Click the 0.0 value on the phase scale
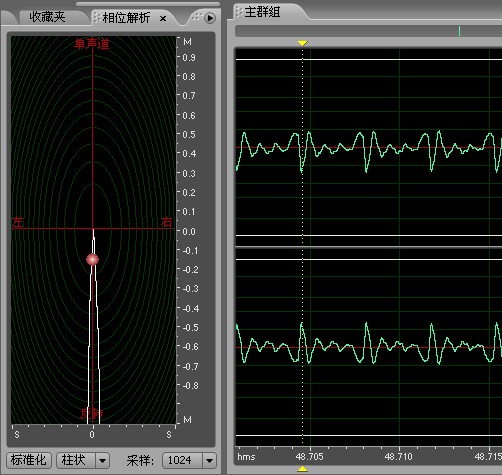 tap(189, 231)
